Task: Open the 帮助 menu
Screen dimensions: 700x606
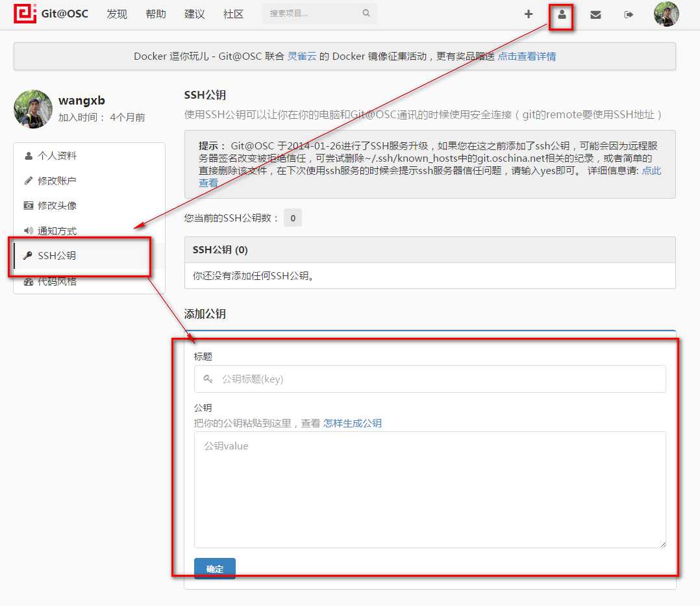Action: point(156,14)
